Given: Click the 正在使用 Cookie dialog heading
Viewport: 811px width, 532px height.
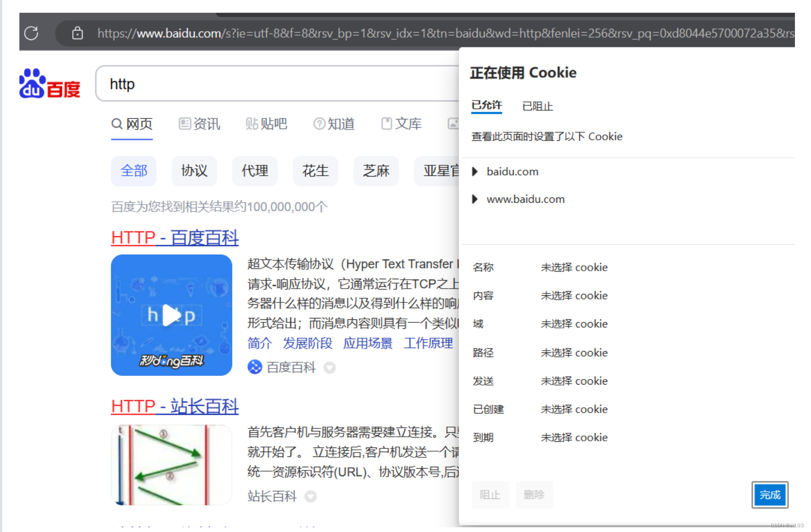Looking at the screenshot, I should tap(523, 73).
